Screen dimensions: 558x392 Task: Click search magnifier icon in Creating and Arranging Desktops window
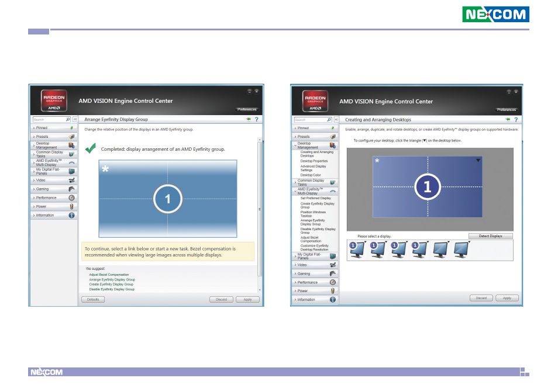(329, 120)
